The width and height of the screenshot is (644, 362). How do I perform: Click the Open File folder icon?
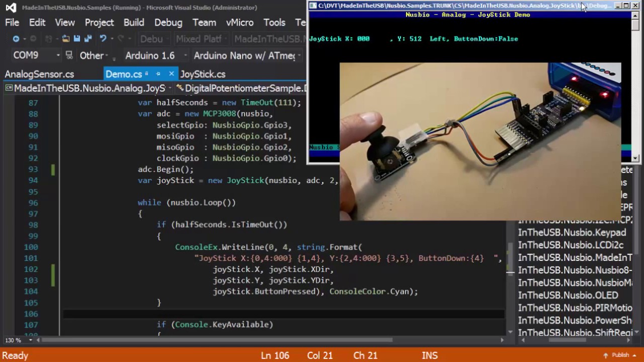[x=65, y=39]
